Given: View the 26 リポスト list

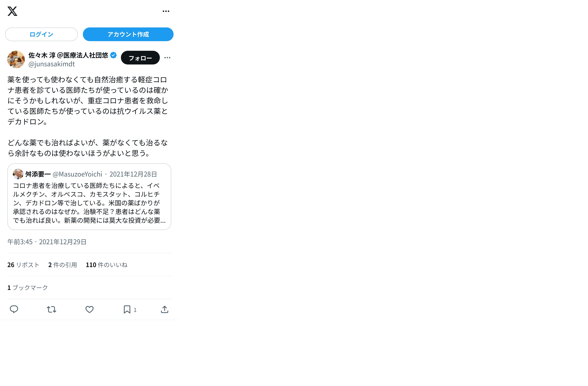Looking at the screenshot, I should (x=23, y=265).
